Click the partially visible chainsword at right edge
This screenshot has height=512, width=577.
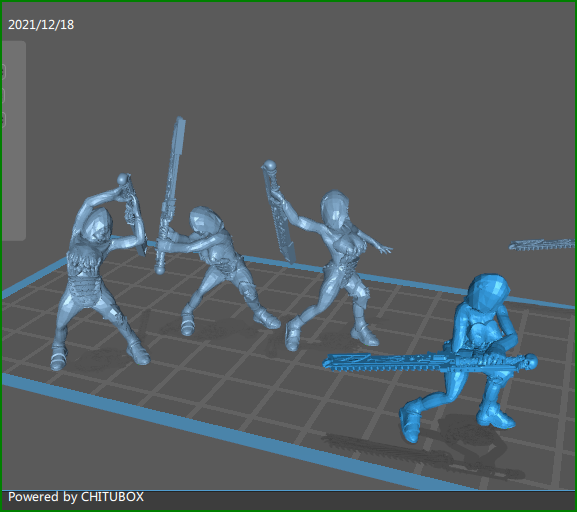coord(542,244)
